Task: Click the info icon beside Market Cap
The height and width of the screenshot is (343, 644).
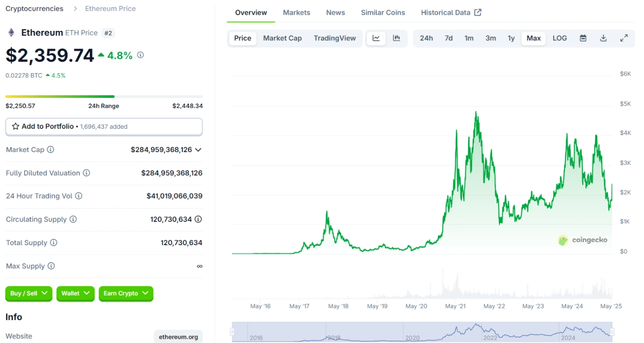Action: pyautogui.click(x=50, y=150)
